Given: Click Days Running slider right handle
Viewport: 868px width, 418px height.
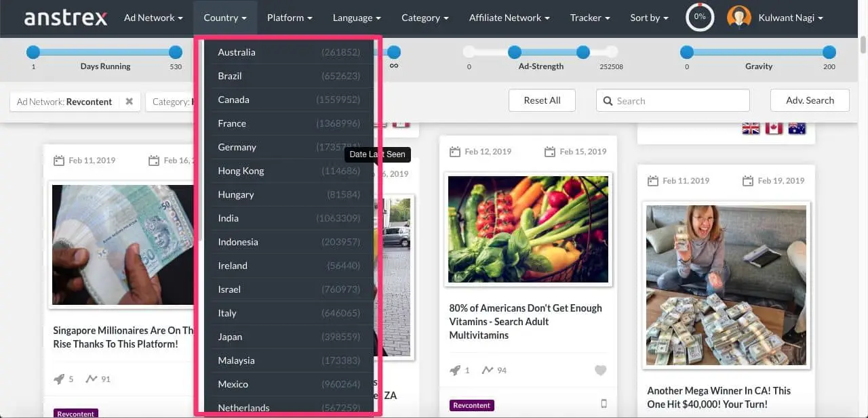Looking at the screenshot, I should pos(176,52).
